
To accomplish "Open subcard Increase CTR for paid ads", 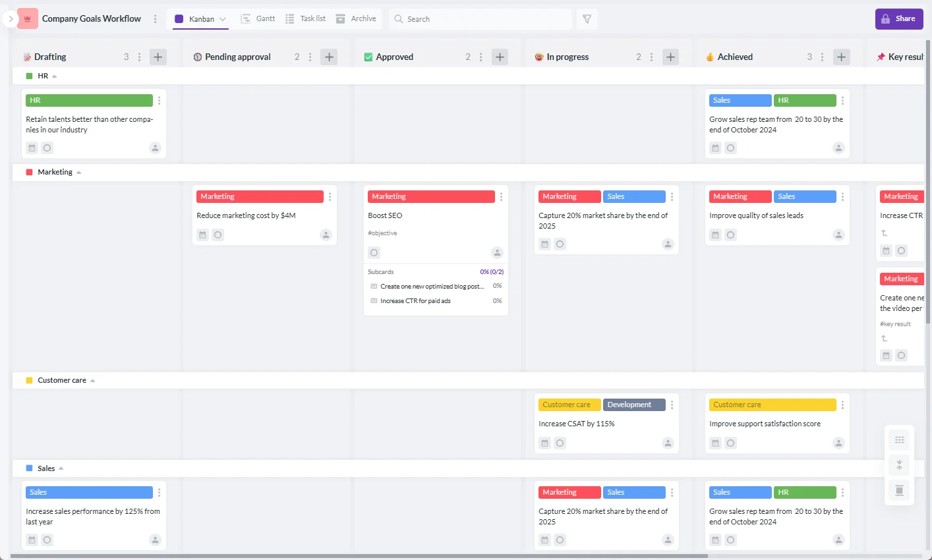I will coord(415,300).
